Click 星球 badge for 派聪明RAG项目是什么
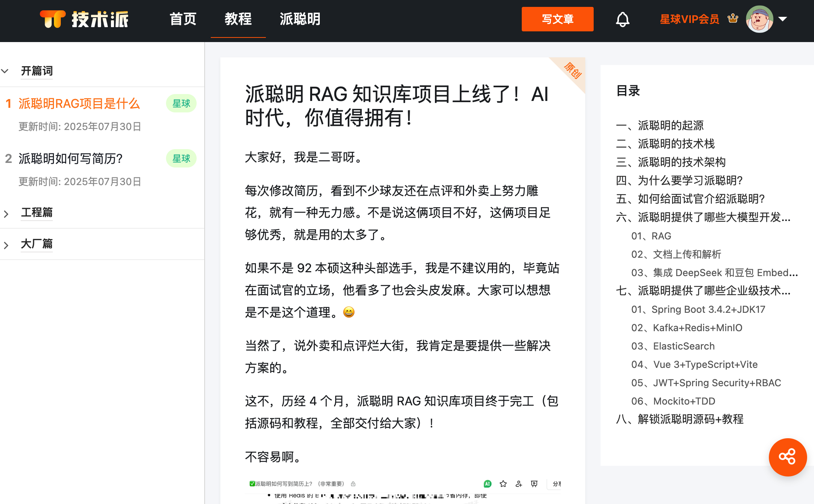The image size is (814, 504). tap(181, 103)
